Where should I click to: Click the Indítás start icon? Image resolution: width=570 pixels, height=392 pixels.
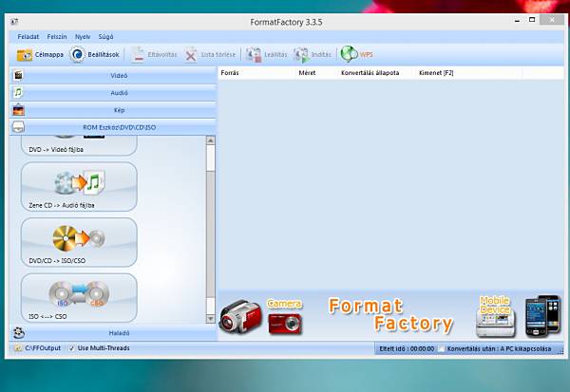coord(301,55)
